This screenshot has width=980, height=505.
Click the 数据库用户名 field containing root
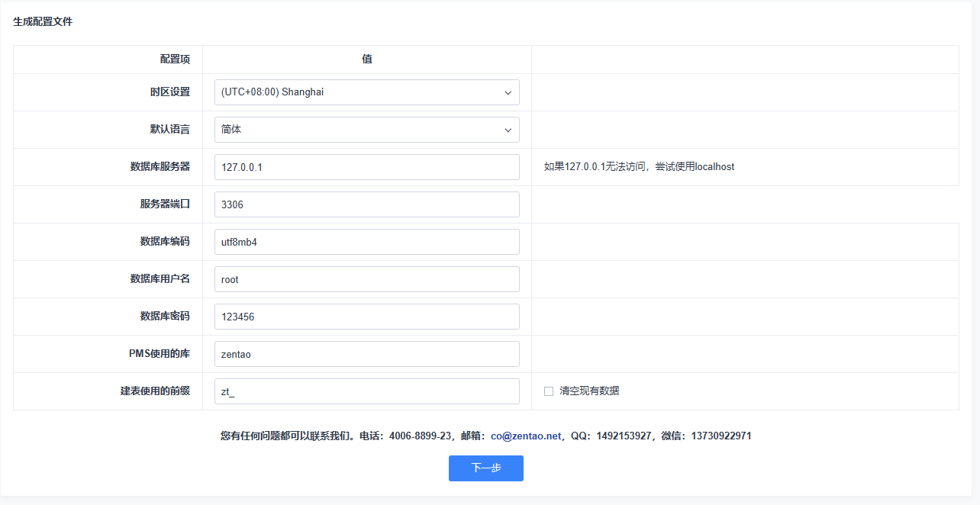[x=366, y=279]
